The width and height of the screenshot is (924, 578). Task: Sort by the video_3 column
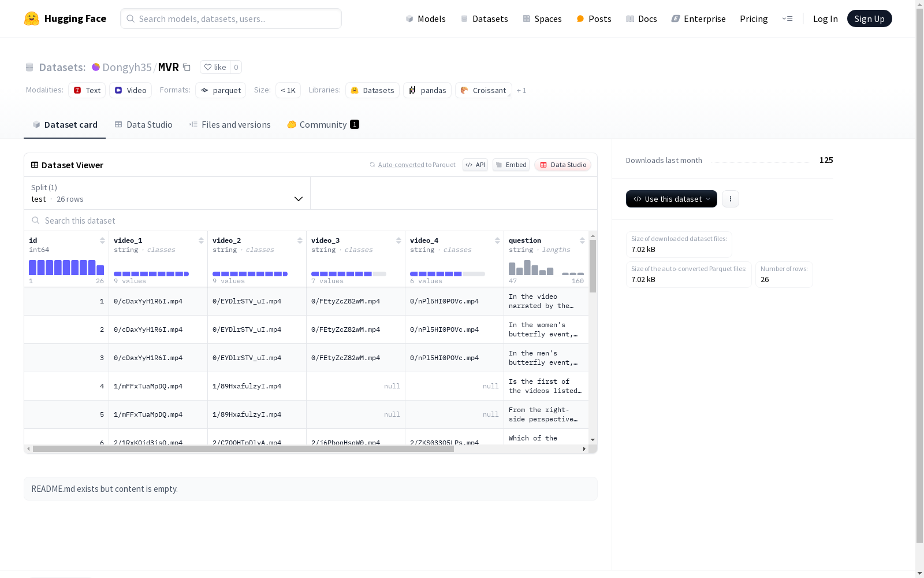click(x=398, y=240)
